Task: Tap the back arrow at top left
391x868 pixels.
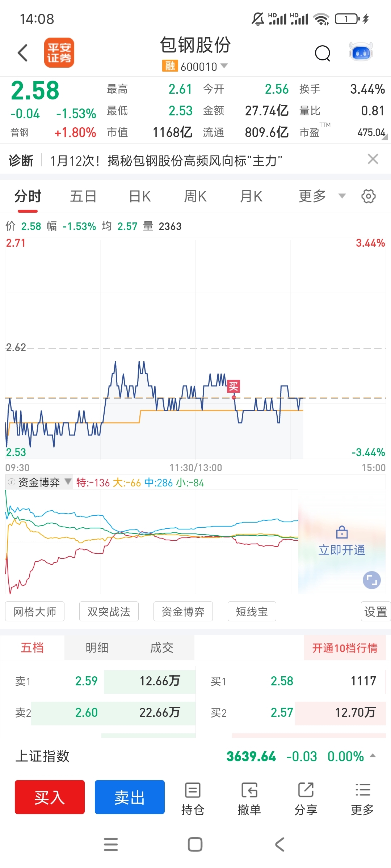Action: pyautogui.click(x=23, y=53)
